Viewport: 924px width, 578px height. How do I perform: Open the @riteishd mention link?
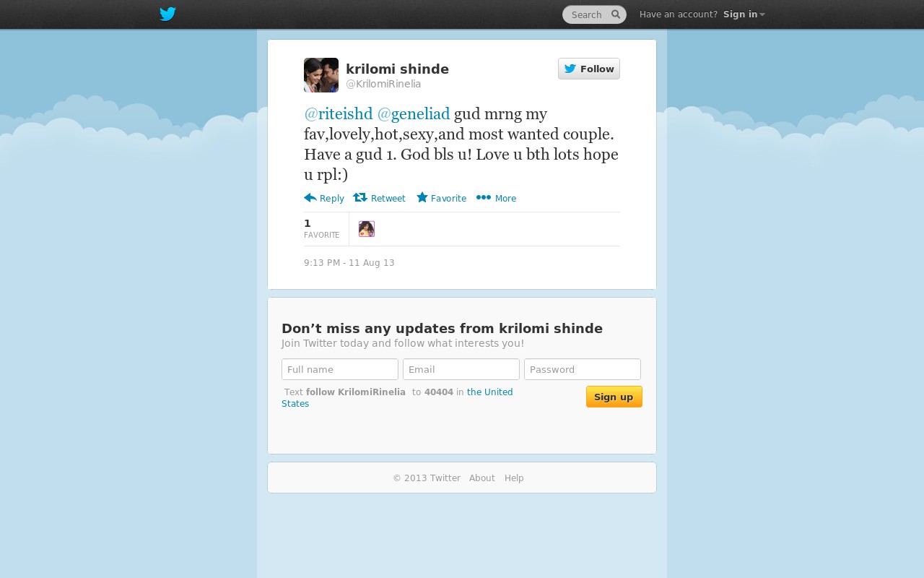tap(339, 114)
